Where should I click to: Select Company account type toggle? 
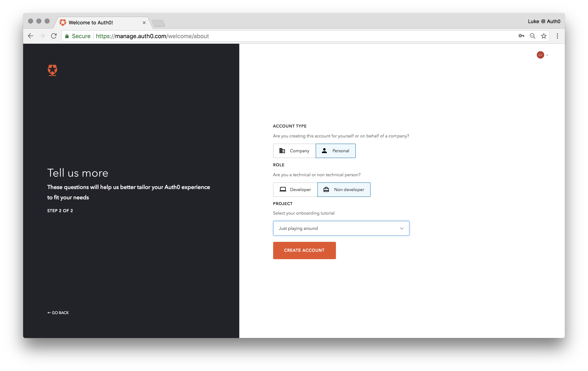pos(294,150)
